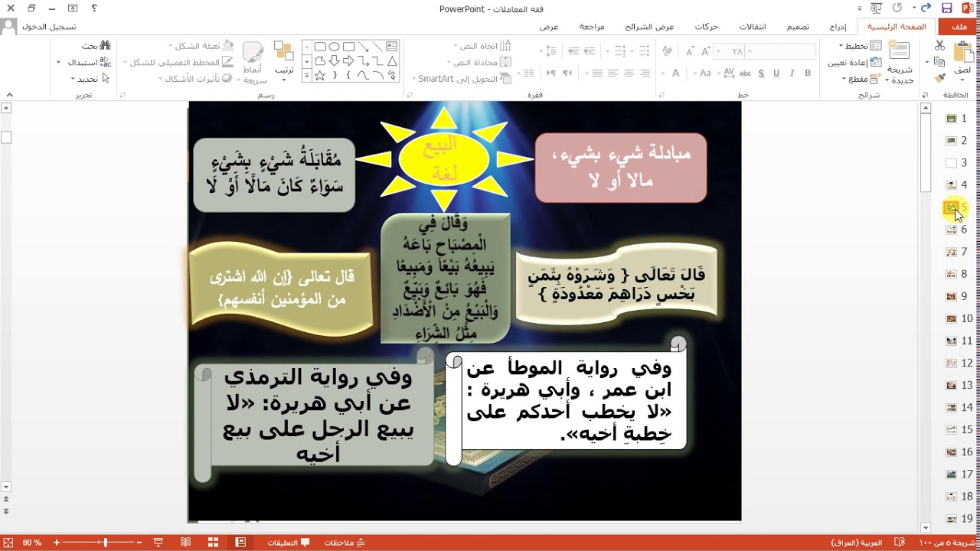
Task: Open the Section (مقطع) dropdown
Action: tap(862, 79)
